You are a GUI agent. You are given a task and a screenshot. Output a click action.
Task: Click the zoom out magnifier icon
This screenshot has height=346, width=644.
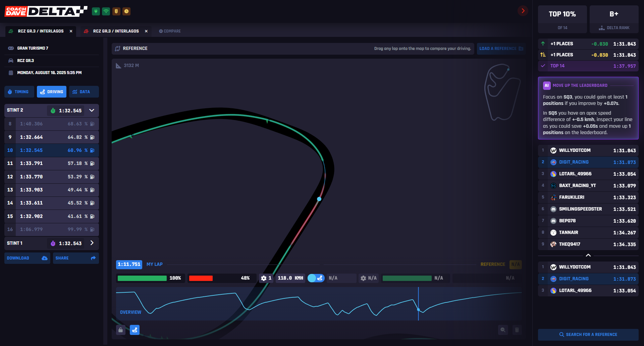click(503, 330)
